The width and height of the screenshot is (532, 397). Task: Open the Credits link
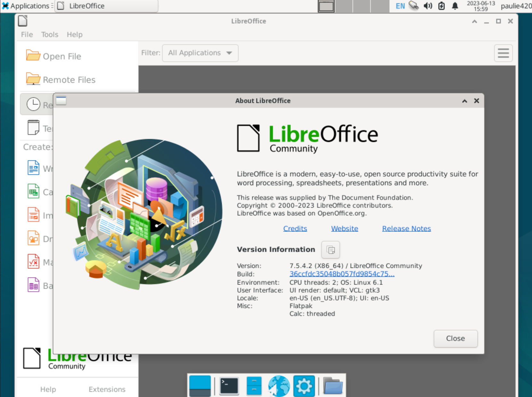(x=295, y=228)
